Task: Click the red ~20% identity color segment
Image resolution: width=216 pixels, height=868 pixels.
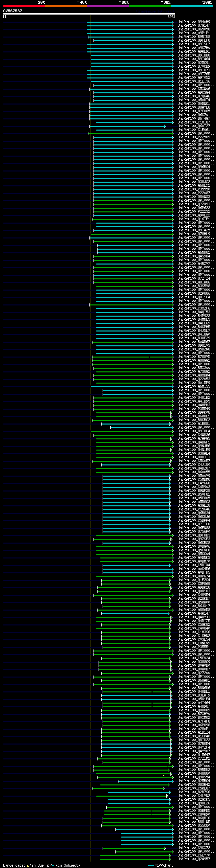Action: (x=24, y=6)
